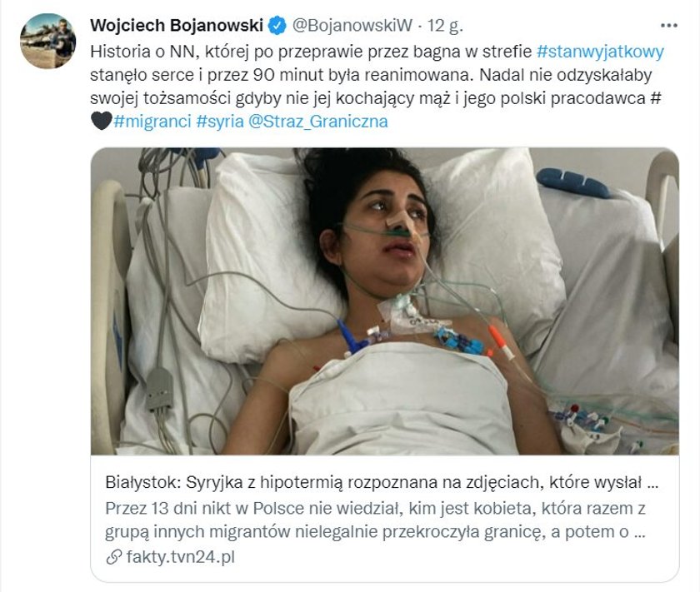
Task: Click the tweet line stanęło serce i przez
Action: 371,74
